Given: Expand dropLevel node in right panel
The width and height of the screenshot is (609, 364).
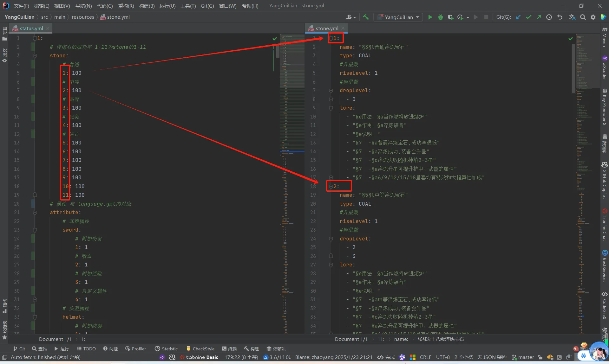Looking at the screenshot, I should click(331, 90).
